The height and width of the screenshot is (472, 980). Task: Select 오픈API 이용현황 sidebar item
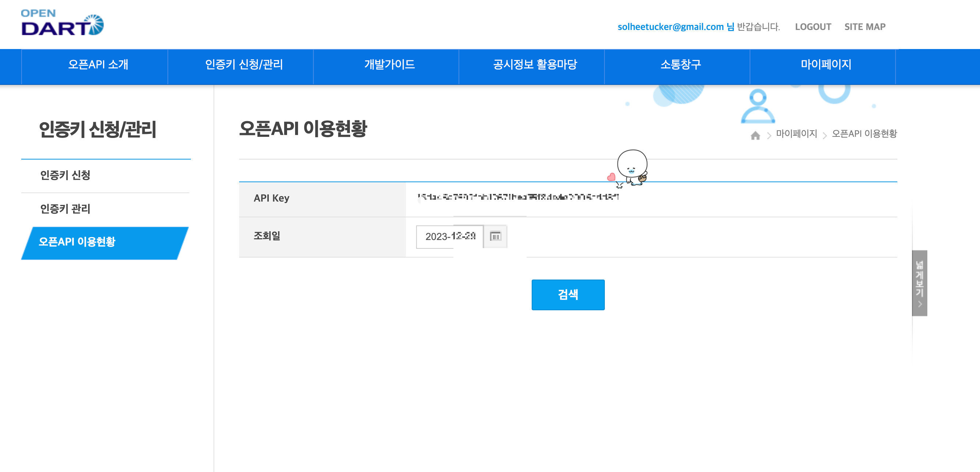(x=77, y=242)
